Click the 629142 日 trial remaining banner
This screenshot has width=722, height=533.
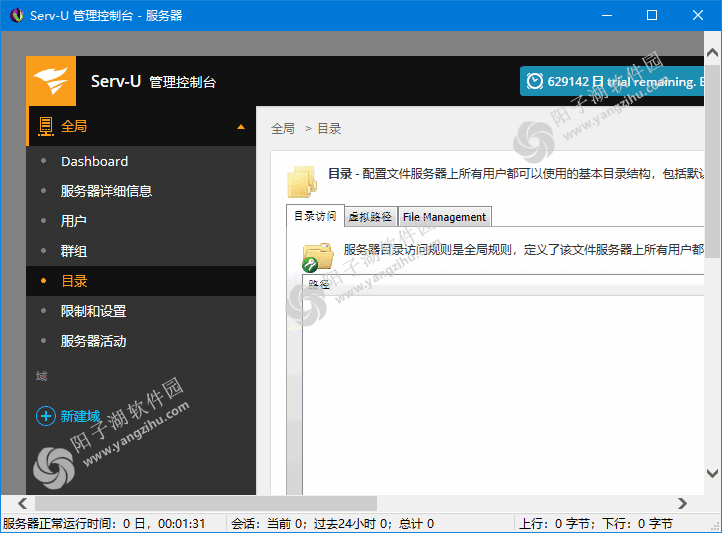click(x=612, y=81)
